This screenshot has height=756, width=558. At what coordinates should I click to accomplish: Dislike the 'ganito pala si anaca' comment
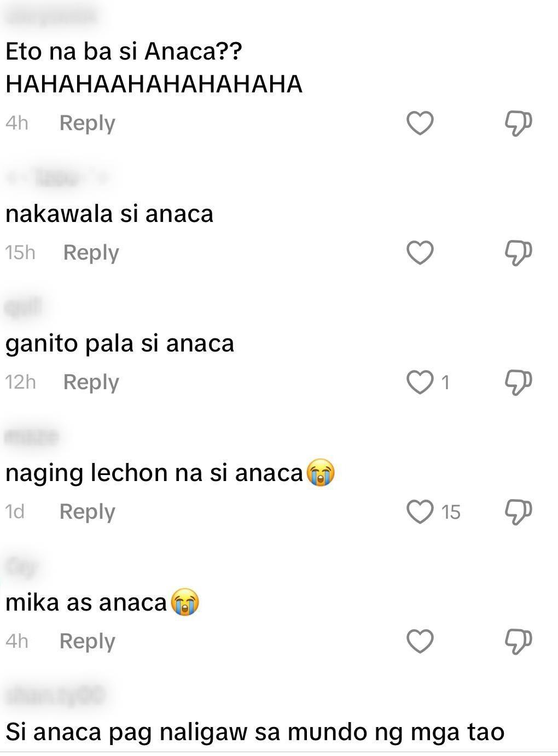pos(518,382)
